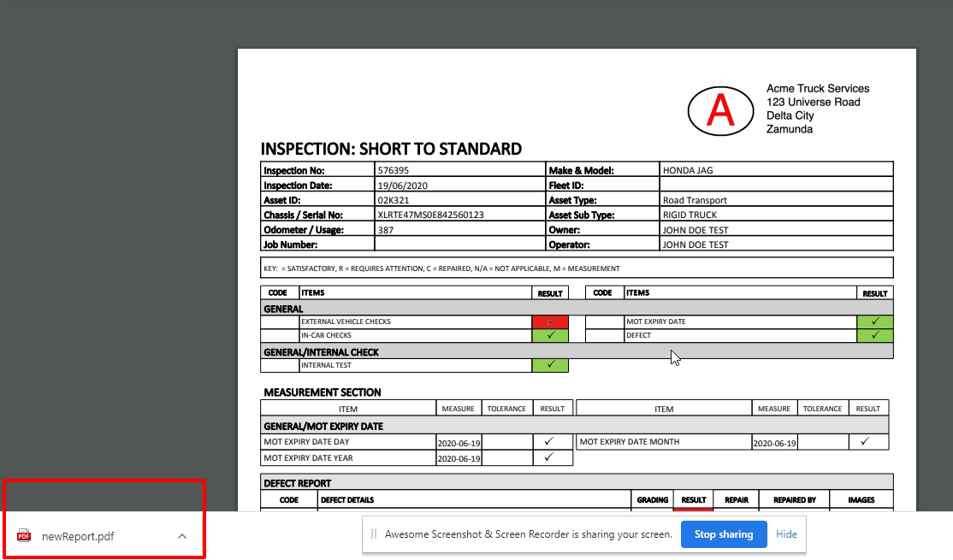Click the DEFECT DETAILS column header

[x=347, y=500]
